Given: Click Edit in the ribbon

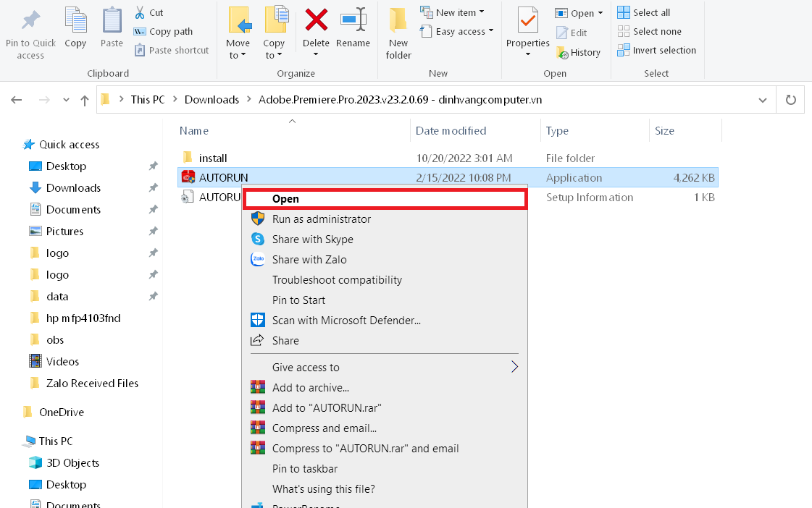Looking at the screenshot, I should click(572, 33).
